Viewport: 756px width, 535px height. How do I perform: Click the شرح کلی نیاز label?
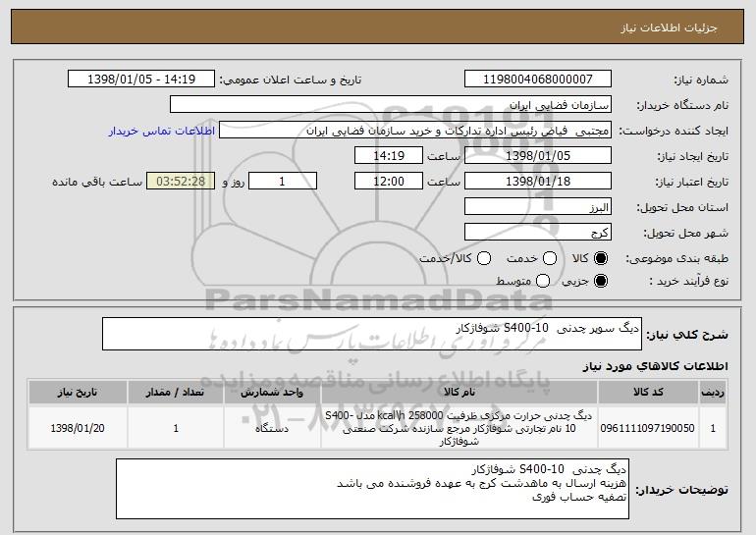click(687, 335)
